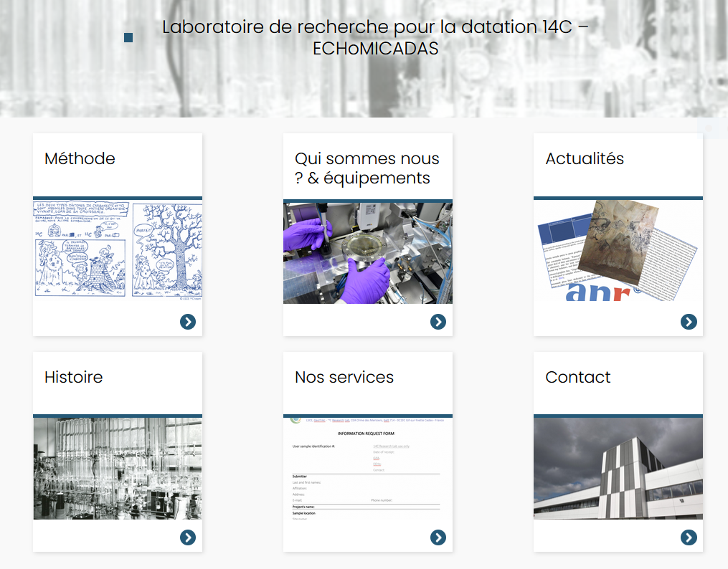Open the Méthode card title
This screenshot has height=569, width=728.
click(80, 158)
